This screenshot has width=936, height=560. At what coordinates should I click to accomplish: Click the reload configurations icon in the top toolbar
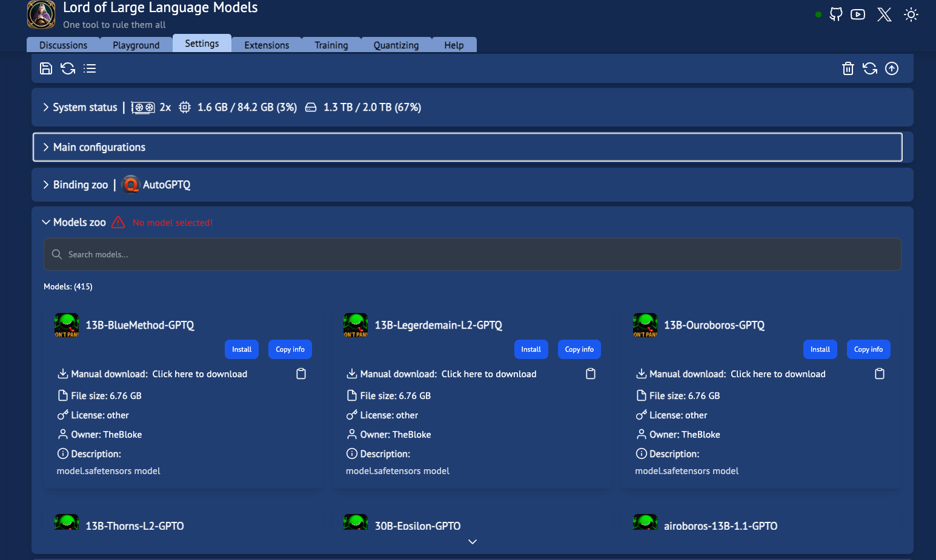coord(68,68)
